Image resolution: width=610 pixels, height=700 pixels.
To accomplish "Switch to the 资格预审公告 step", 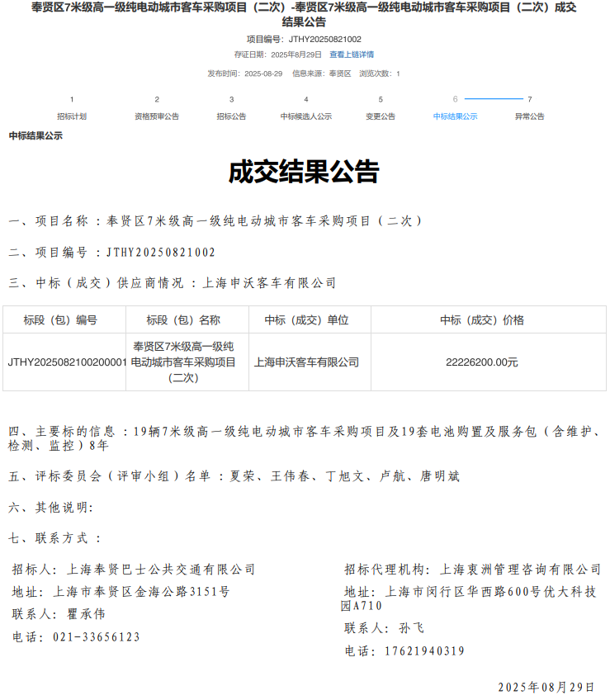I will pos(157,116).
